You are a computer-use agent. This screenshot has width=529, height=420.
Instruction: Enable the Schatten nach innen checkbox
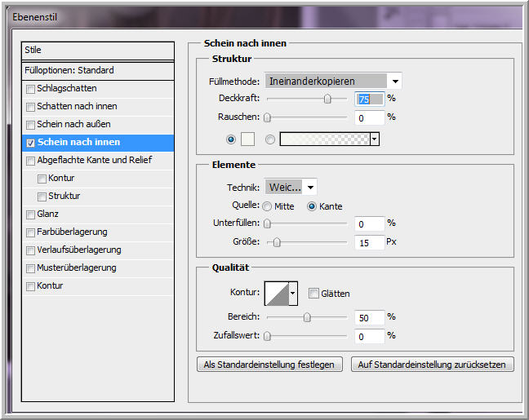pos(30,107)
